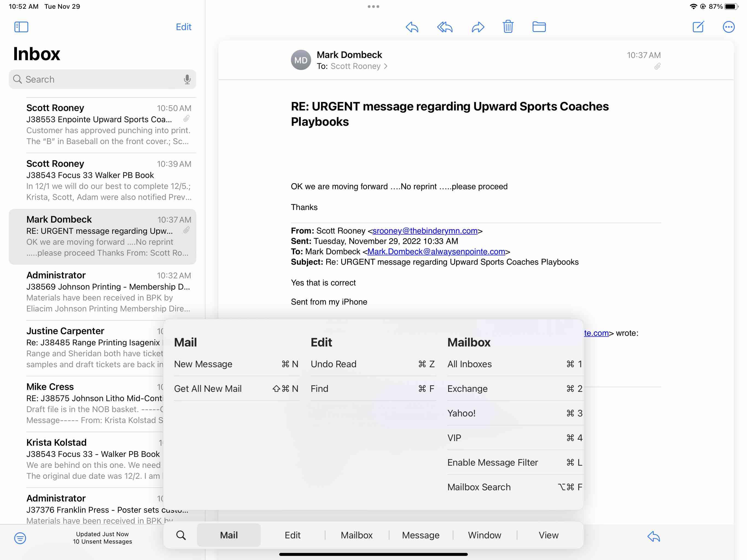Click the Forward arrow icon

click(477, 27)
